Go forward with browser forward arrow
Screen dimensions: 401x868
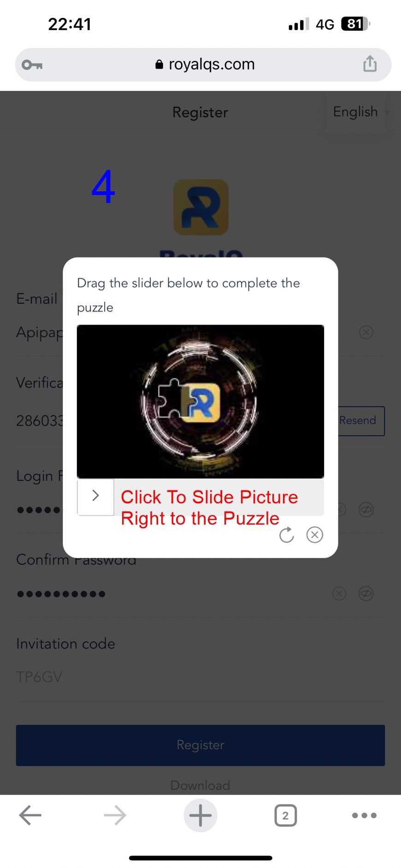pyautogui.click(x=115, y=815)
